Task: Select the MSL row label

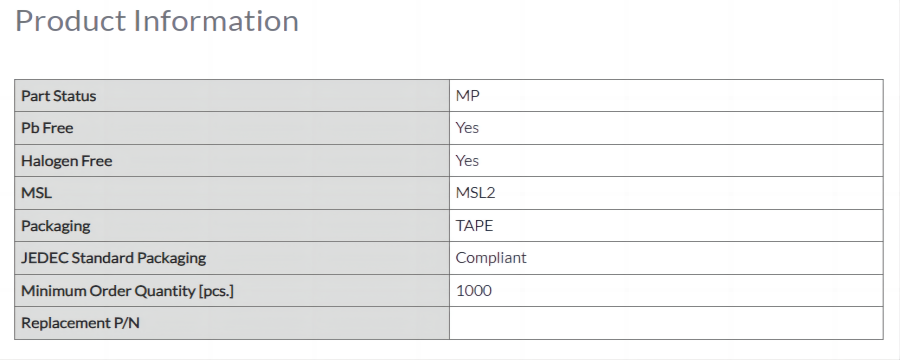Action: (x=232, y=193)
